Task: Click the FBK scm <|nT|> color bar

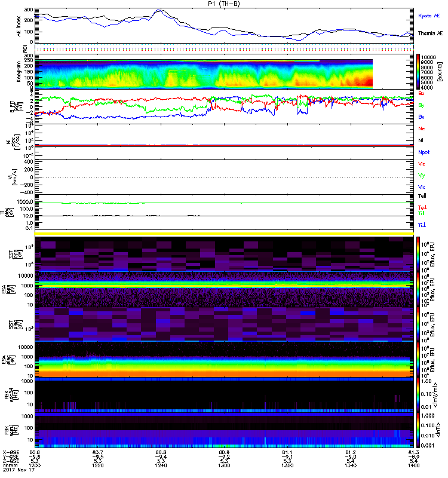Action: click(x=418, y=430)
